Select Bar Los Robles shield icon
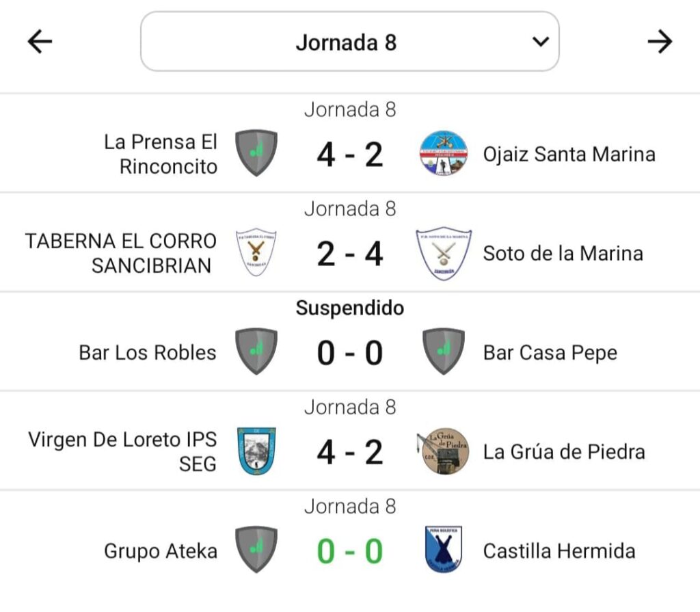The image size is (700, 612). click(256, 351)
